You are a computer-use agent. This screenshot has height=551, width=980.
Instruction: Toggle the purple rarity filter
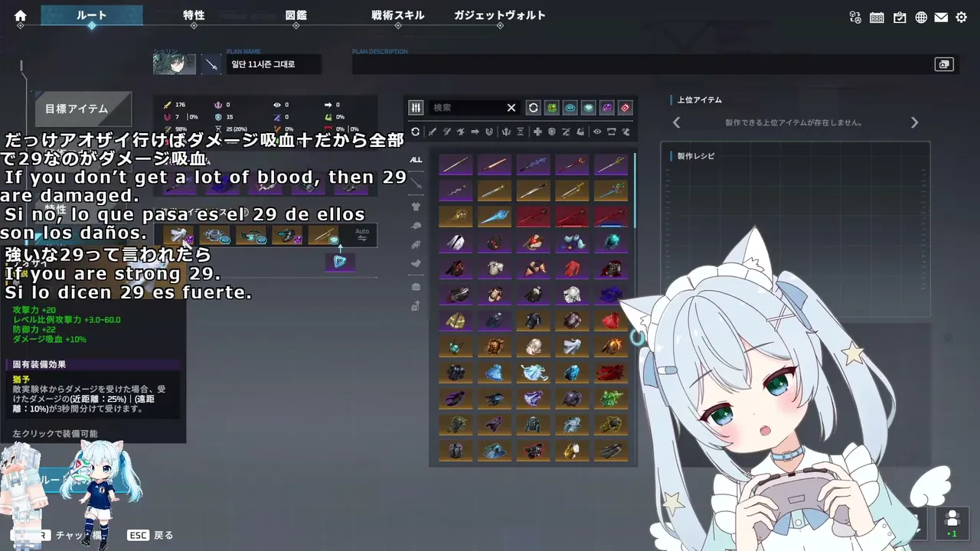607,108
